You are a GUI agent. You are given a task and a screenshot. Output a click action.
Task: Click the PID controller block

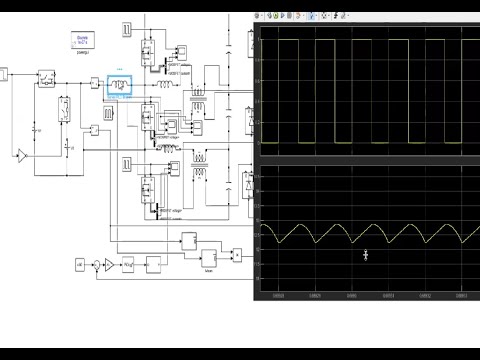(128, 265)
